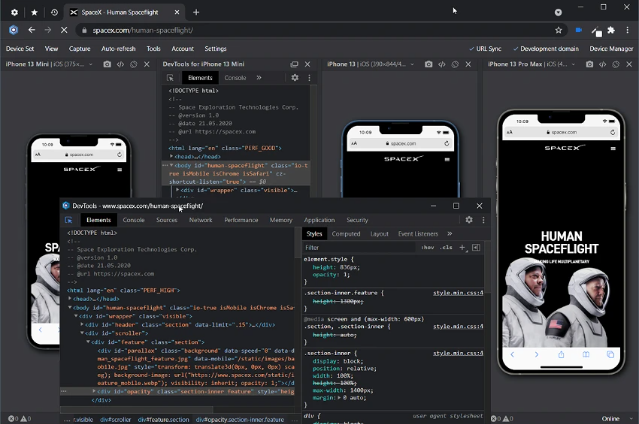This screenshot has height=424, width=639.
Task: Select element inspector in iPhone 13 Mini DevTools
Action: (x=170, y=77)
